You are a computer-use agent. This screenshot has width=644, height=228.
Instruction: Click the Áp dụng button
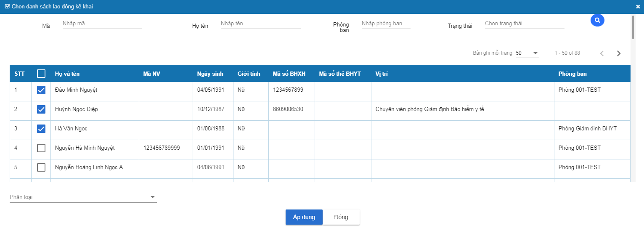tap(304, 217)
